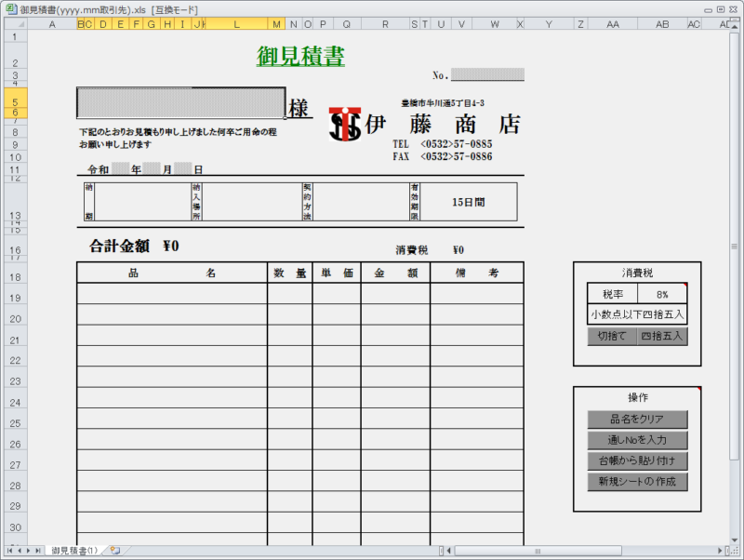
Task: Jump to last sheet with navigation arrow
Action: click(x=38, y=551)
